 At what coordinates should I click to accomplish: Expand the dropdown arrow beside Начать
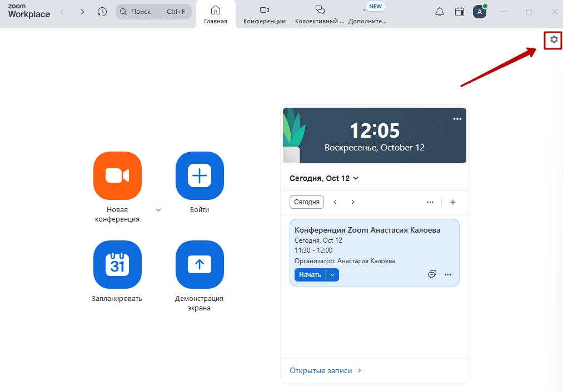pos(332,275)
